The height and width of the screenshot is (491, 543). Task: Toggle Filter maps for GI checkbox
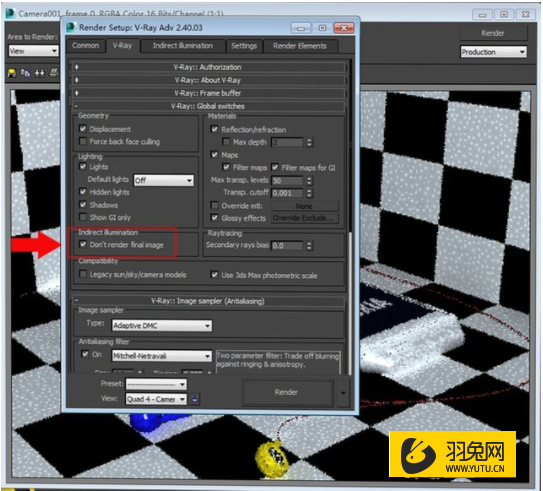275,167
